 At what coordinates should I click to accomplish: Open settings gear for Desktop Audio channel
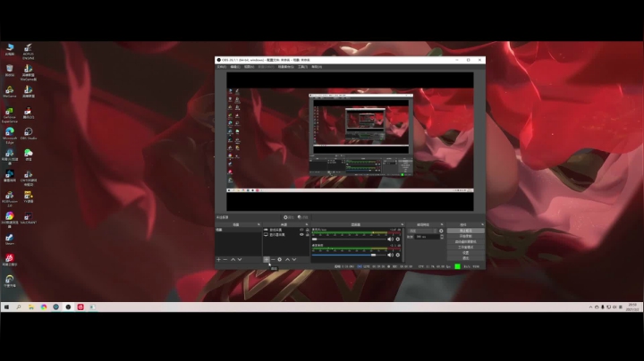coord(397,255)
